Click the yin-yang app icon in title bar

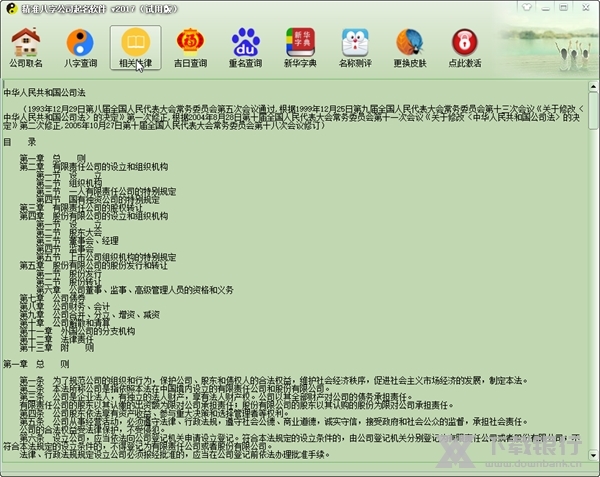[x=11, y=8]
